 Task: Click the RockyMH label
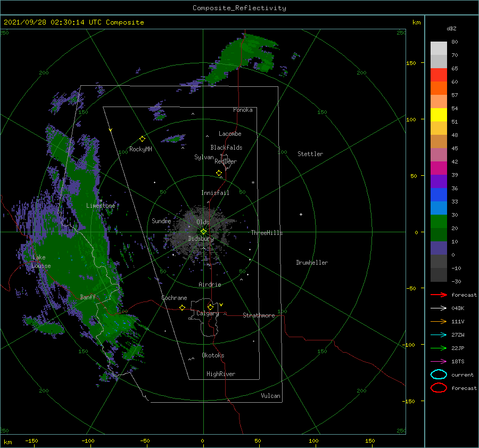pyautogui.click(x=141, y=149)
